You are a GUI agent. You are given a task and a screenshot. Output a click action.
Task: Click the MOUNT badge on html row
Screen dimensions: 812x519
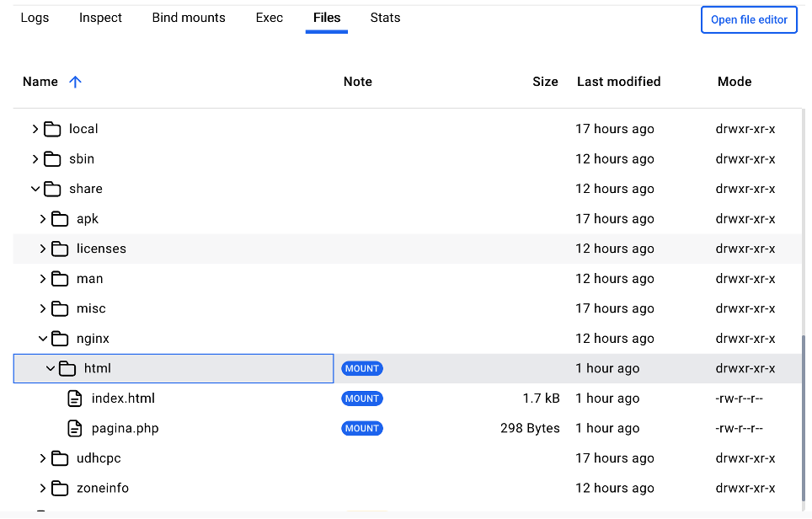pyautogui.click(x=362, y=368)
